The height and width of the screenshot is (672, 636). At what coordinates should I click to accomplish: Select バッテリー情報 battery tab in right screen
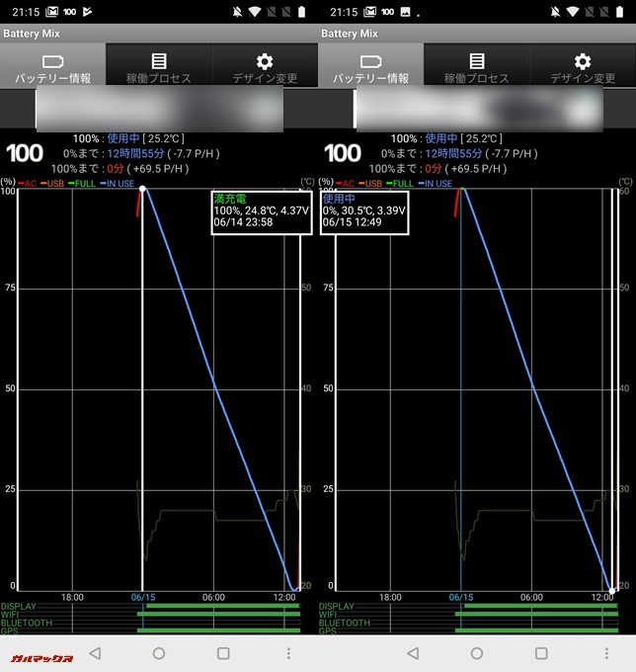(x=370, y=66)
